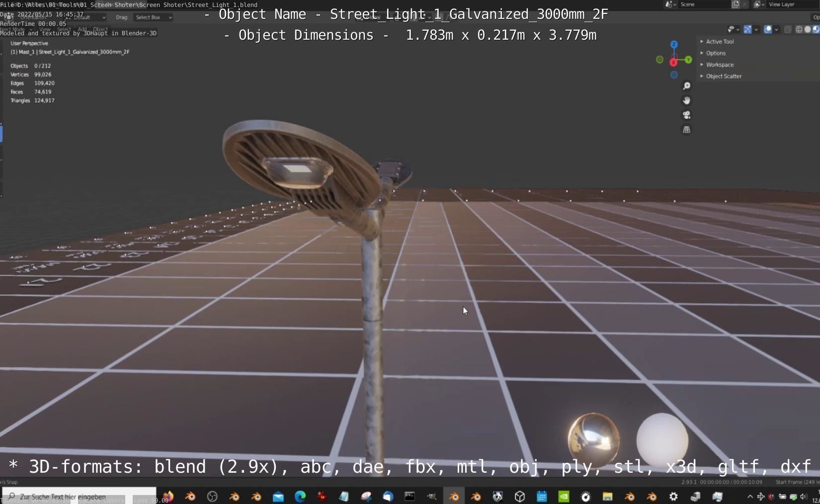Screen dimensions: 820x504
Task: Click the Faces 74,619 statistic
Action: click(31, 92)
